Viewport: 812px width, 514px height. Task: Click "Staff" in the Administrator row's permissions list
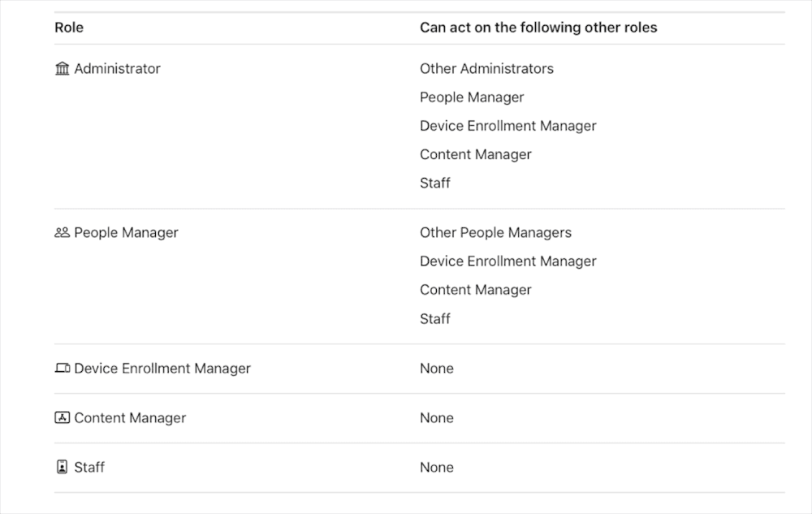pyautogui.click(x=435, y=184)
